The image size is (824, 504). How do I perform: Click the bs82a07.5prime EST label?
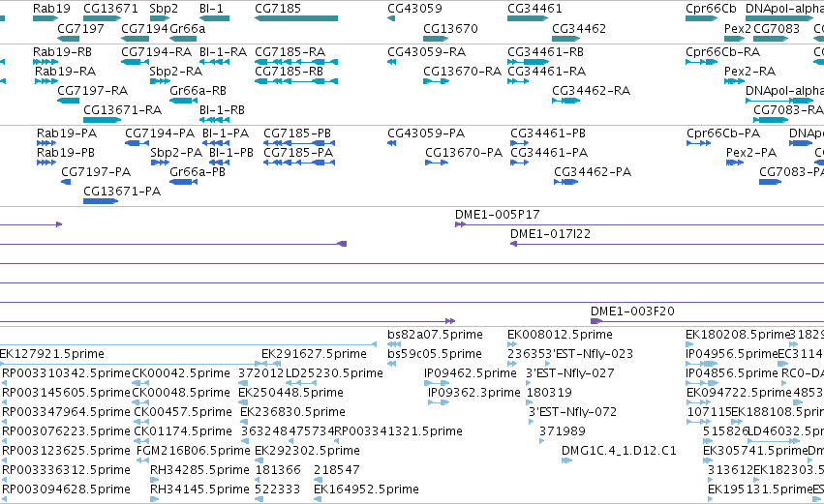coord(435,335)
